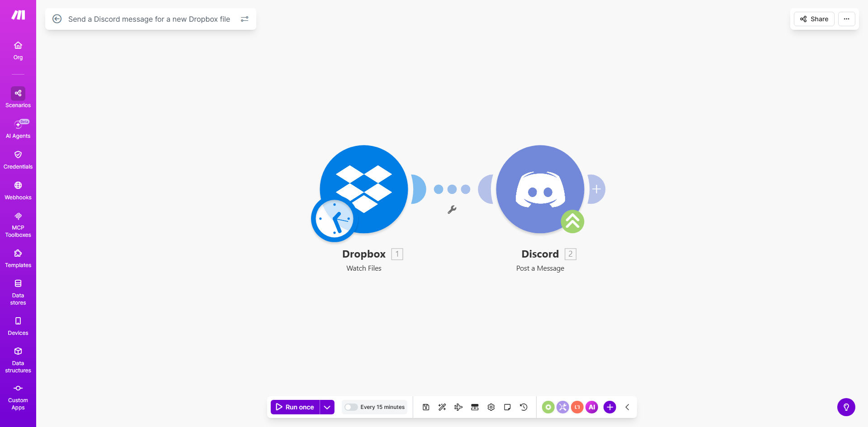Click the Dropbox module title label
The image size is (868, 427).
(364, 254)
